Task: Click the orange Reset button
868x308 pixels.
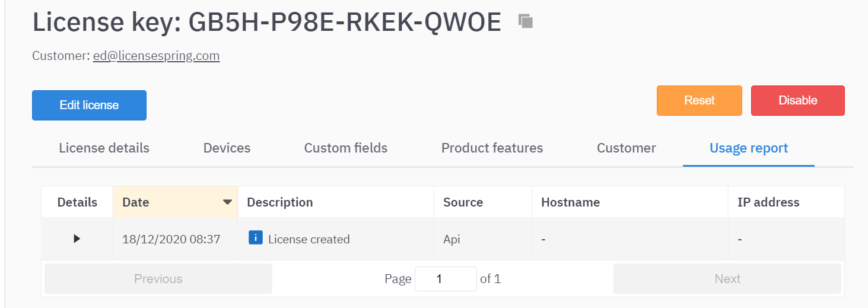Action: 699,100
